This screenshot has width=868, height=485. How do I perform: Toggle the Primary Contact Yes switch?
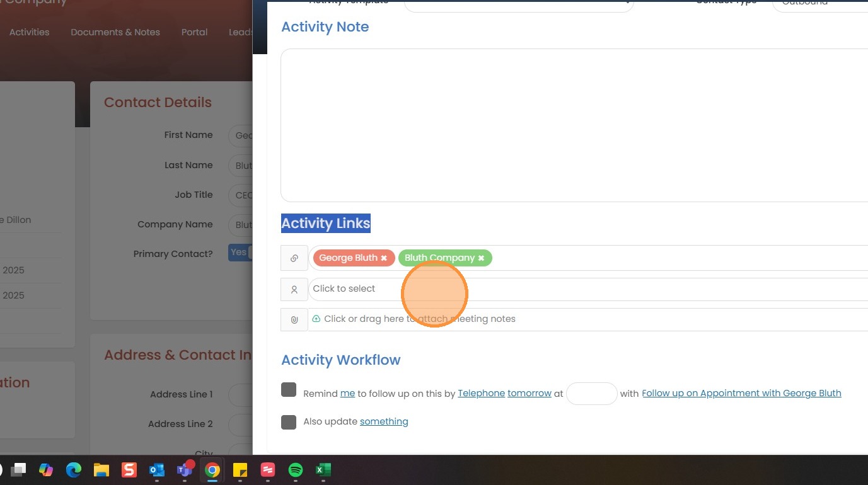pyautogui.click(x=240, y=253)
